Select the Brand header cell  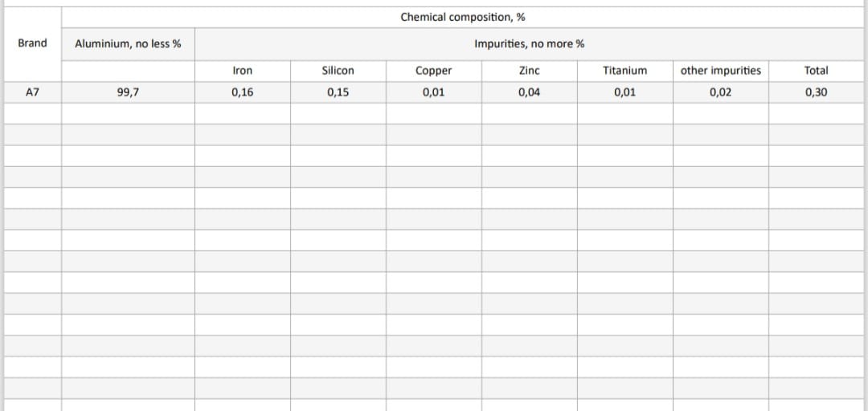point(33,43)
